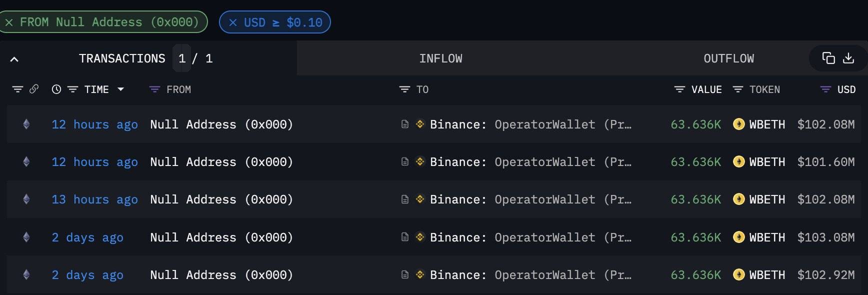Open the USD column filter icon
The height and width of the screenshot is (295, 868).
825,89
